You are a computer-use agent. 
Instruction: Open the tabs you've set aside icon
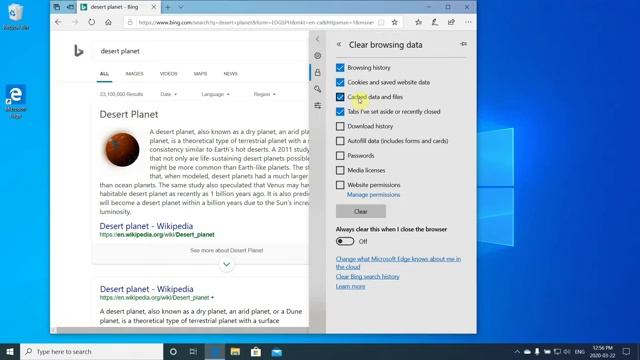[x=57, y=7]
